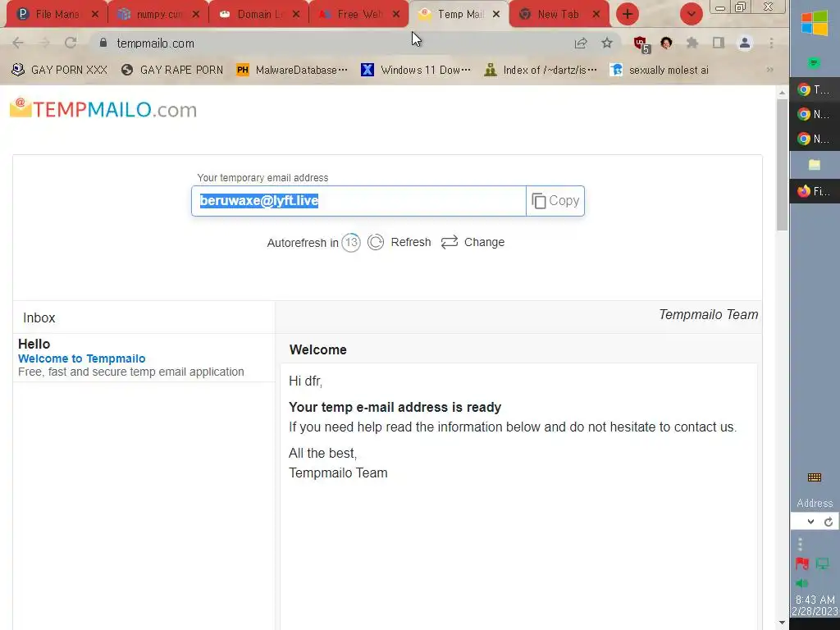Select the temporary email address field

(x=358, y=201)
